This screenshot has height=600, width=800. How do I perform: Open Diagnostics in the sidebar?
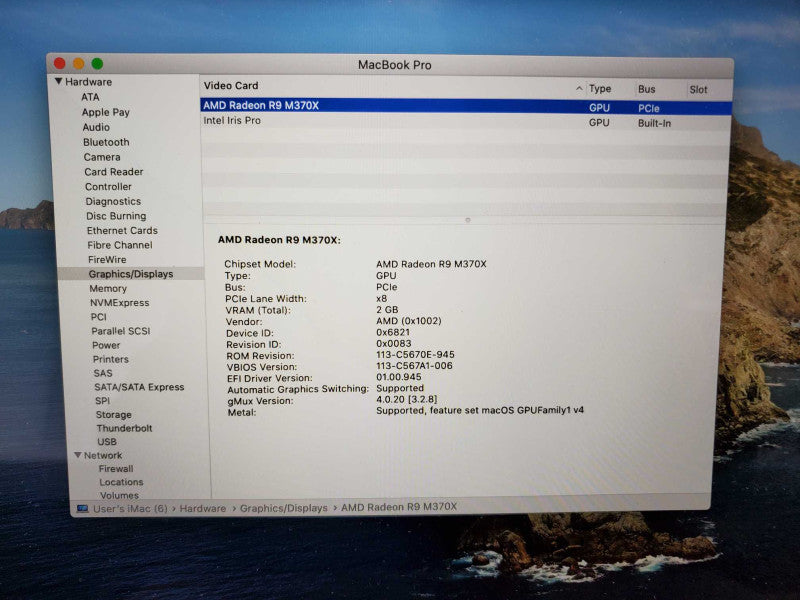click(x=113, y=202)
